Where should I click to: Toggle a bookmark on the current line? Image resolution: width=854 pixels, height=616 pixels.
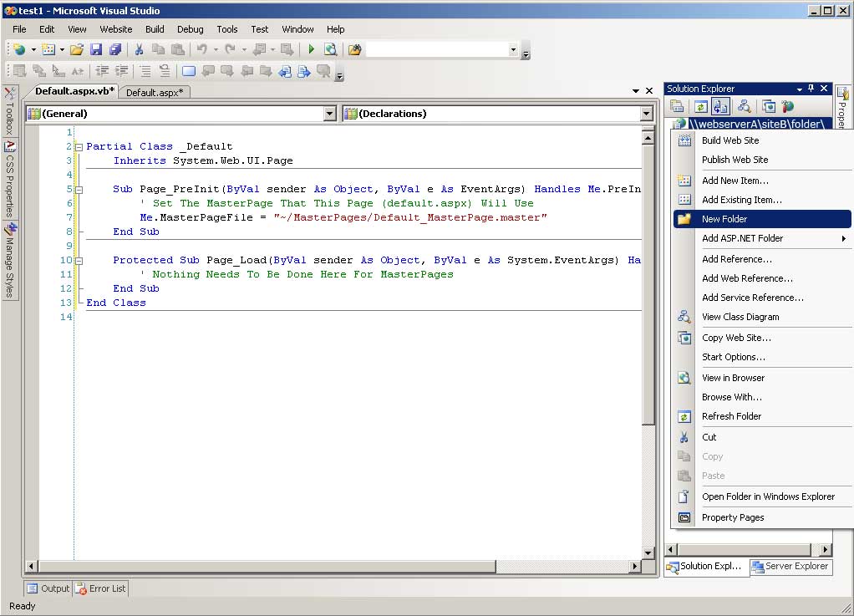coord(189,71)
